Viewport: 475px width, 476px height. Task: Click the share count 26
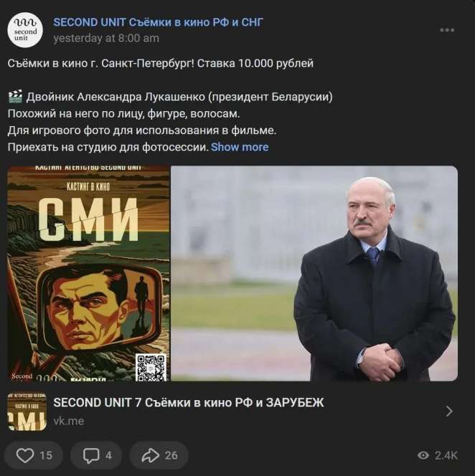(171, 455)
